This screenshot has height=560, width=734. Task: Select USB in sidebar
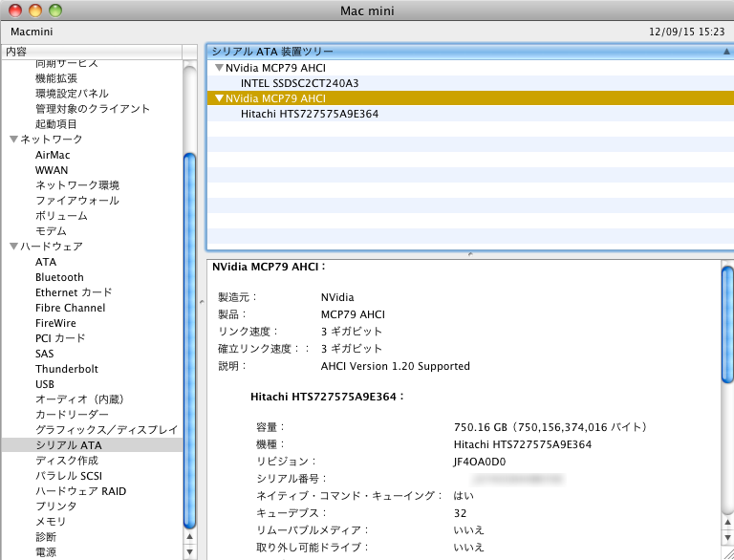click(45, 384)
